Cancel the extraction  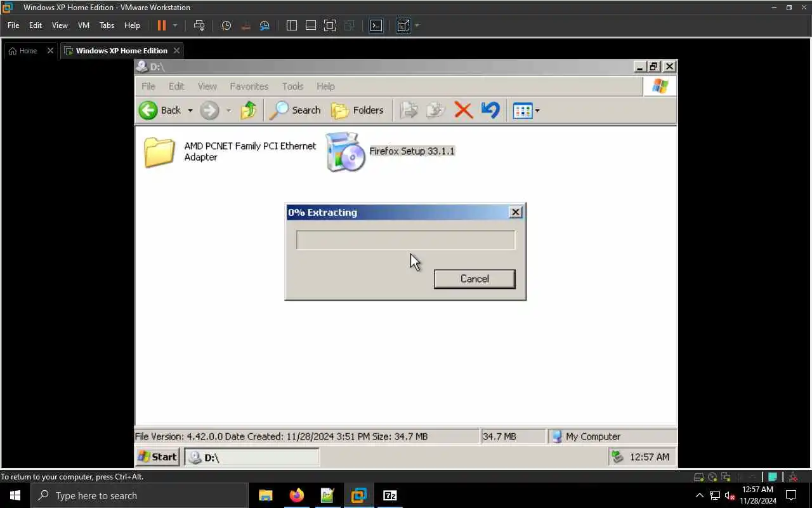[x=475, y=279]
